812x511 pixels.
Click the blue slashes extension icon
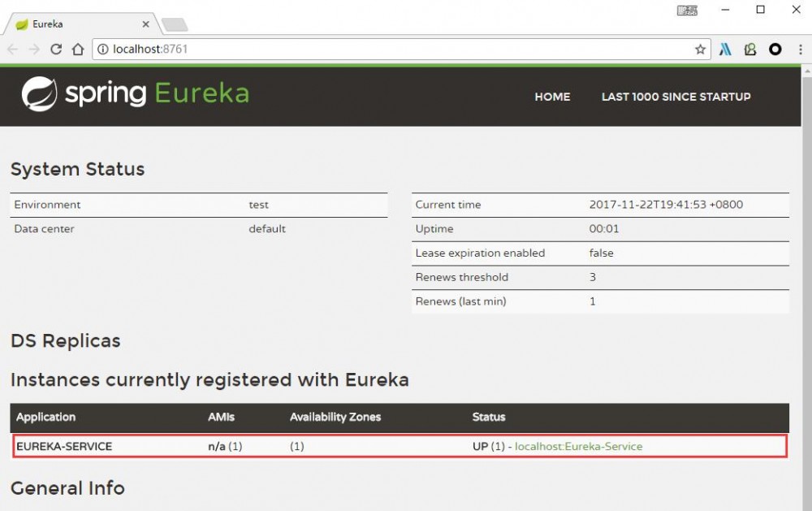(x=725, y=50)
